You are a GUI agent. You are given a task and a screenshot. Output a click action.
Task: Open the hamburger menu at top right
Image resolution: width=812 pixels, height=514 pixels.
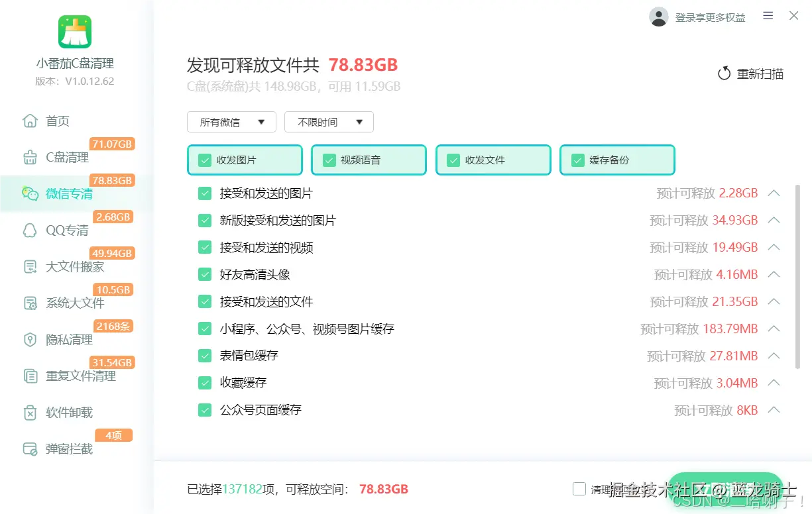[x=768, y=16]
